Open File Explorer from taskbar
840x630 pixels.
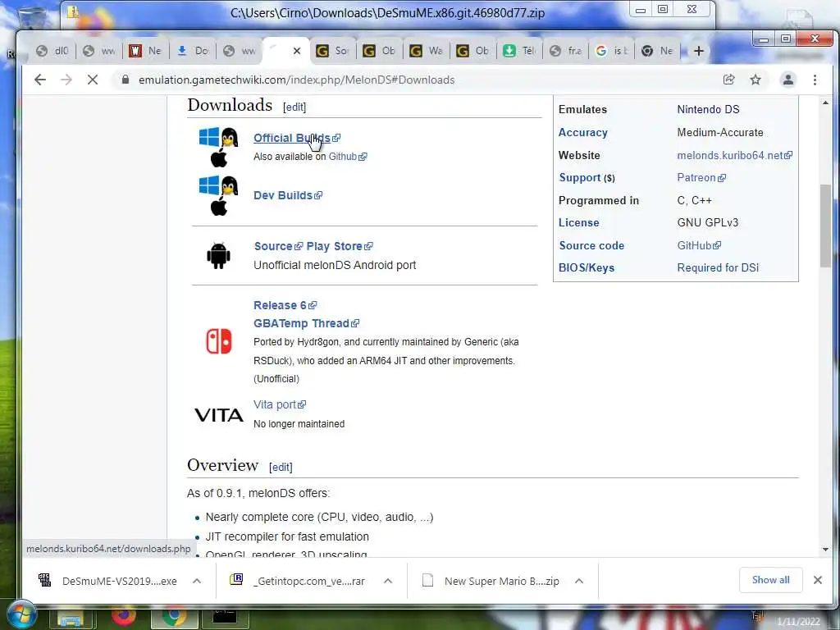[71, 619]
